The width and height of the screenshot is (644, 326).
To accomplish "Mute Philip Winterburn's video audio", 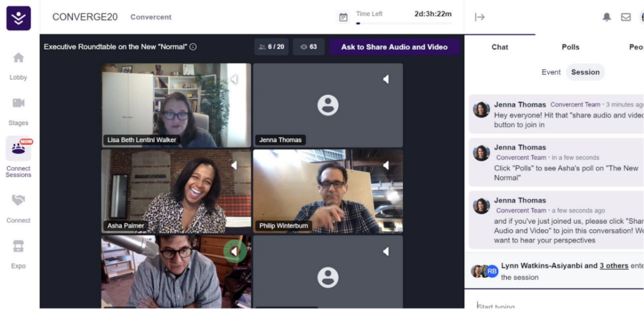I will point(386,165).
